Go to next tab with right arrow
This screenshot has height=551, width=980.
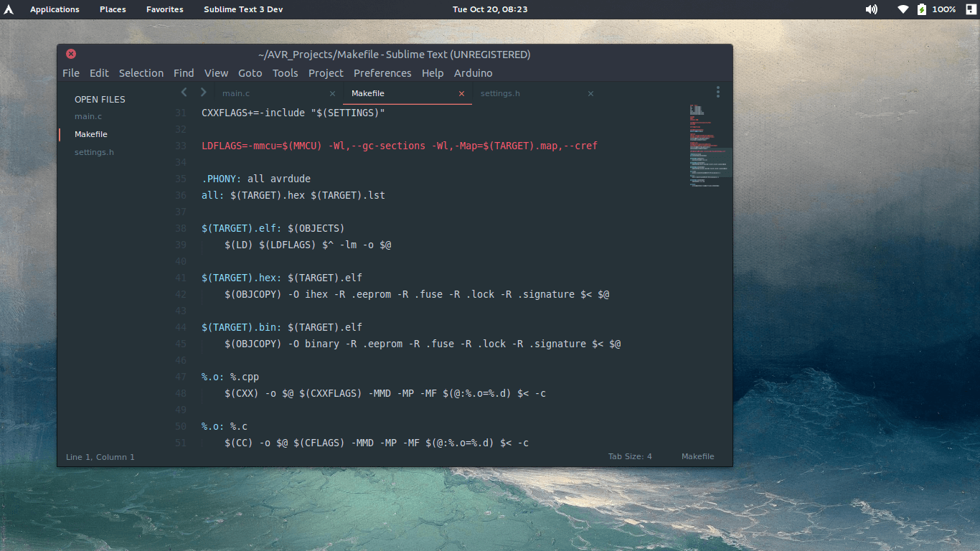203,92
